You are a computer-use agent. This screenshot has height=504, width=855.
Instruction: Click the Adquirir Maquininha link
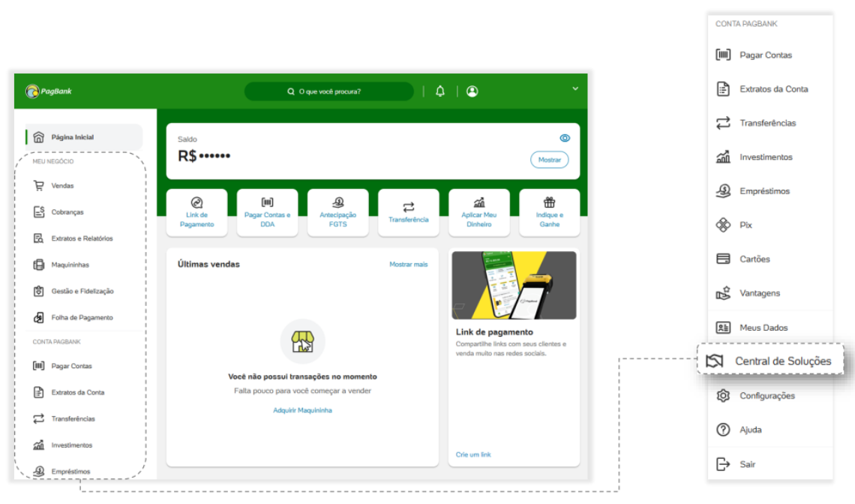coord(303,410)
